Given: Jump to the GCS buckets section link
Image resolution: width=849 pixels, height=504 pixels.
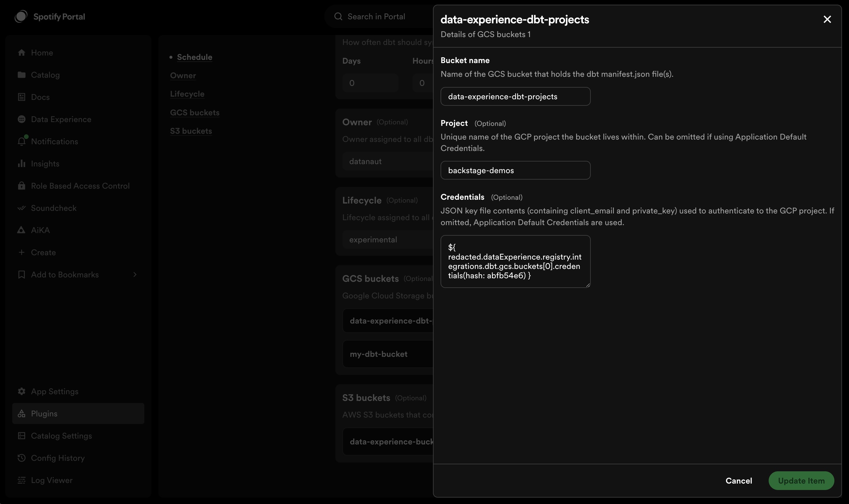Looking at the screenshot, I should point(195,112).
